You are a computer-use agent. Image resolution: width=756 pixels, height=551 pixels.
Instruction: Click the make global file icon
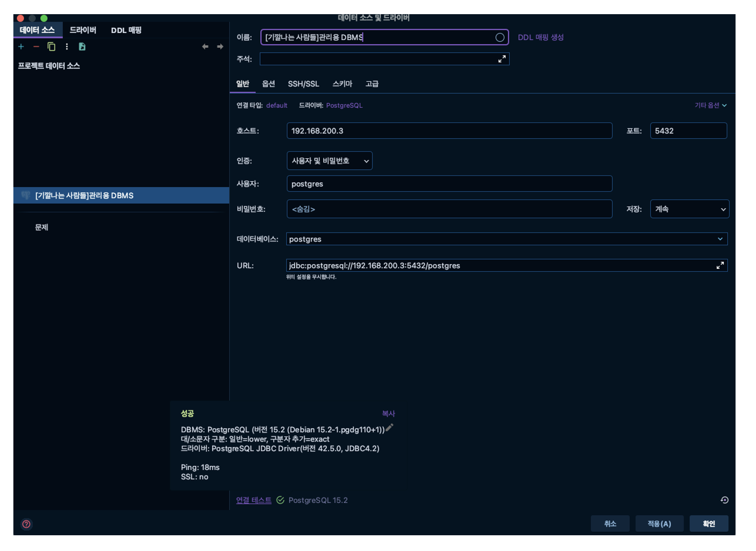tap(82, 46)
